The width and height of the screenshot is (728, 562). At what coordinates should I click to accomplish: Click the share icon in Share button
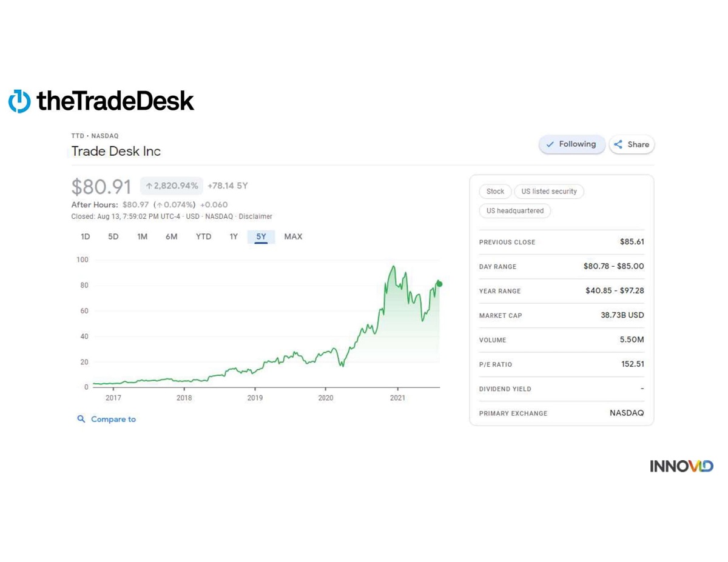click(x=618, y=144)
